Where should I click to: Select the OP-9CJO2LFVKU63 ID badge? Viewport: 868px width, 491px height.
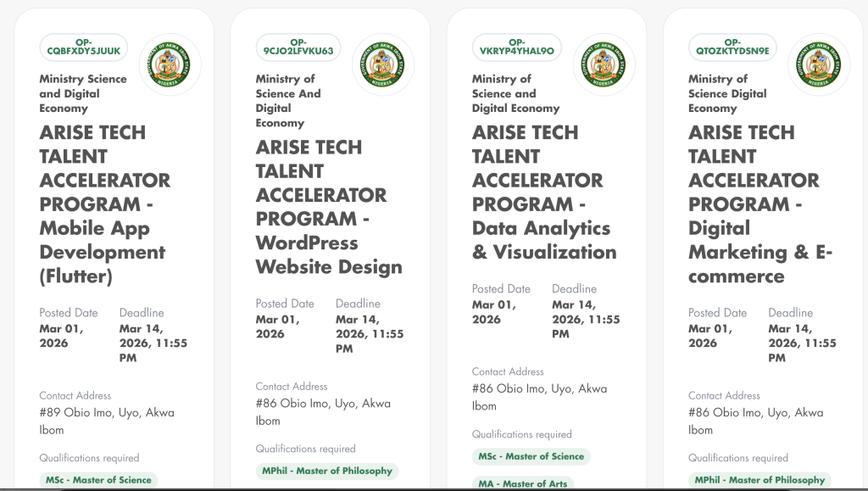pyautogui.click(x=298, y=47)
